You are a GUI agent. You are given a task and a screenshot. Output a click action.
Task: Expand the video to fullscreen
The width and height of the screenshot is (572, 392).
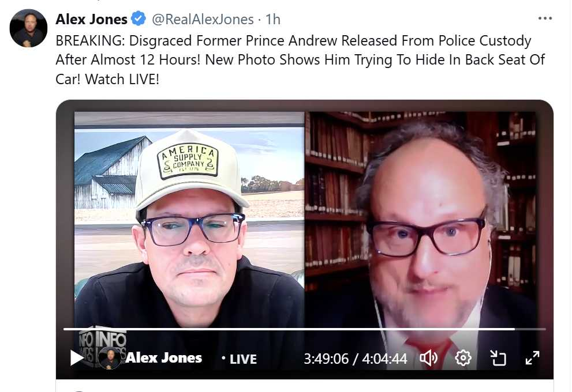point(532,358)
